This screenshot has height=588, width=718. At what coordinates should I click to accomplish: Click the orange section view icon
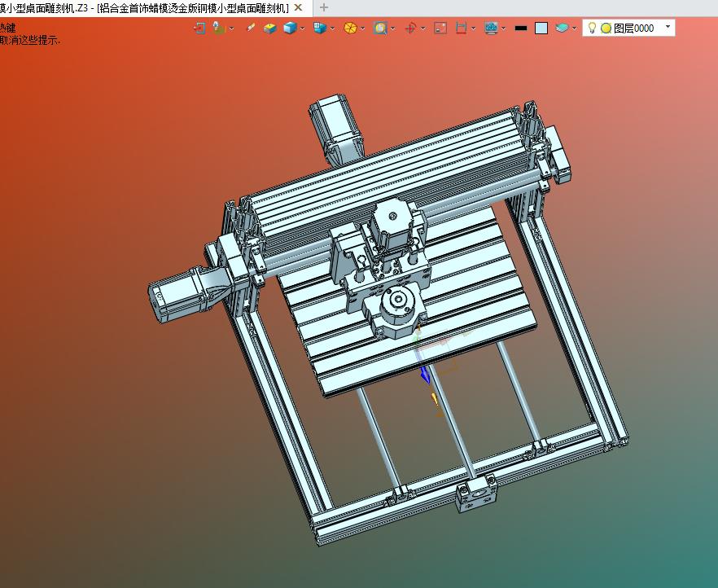click(x=350, y=29)
